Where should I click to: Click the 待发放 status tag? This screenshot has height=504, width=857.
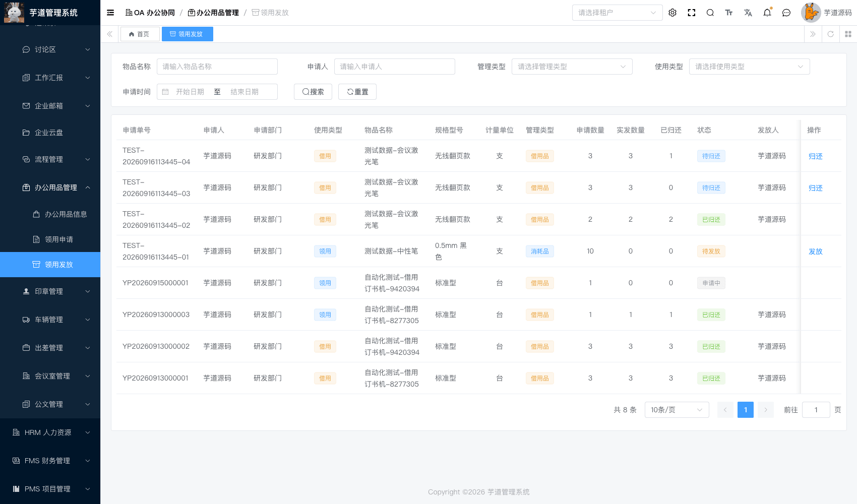[711, 251]
